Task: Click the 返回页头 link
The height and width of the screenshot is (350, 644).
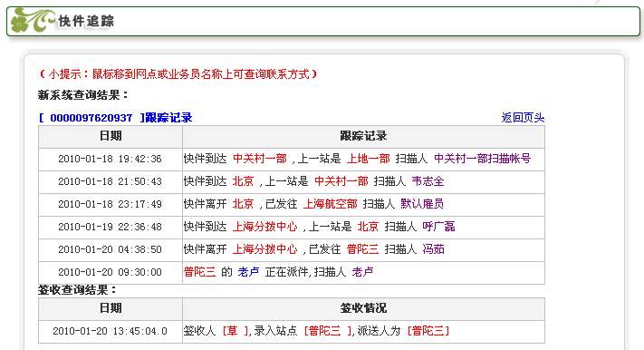Action: click(523, 118)
